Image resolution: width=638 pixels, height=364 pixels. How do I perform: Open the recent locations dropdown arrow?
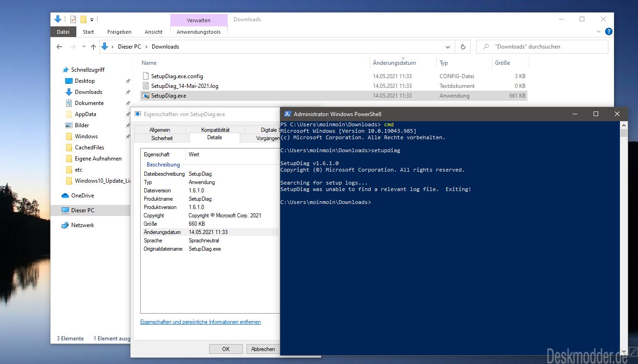[x=84, y=47]
